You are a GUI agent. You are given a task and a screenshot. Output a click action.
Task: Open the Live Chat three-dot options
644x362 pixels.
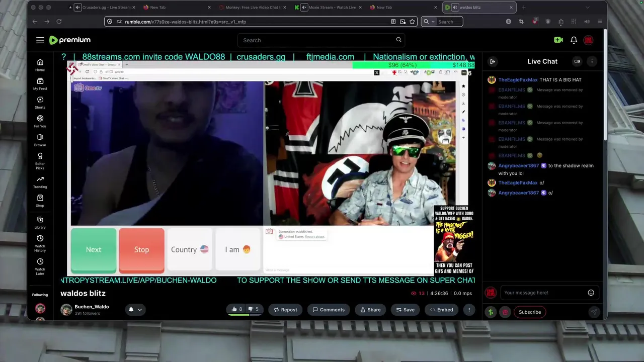tap(592, 61)
